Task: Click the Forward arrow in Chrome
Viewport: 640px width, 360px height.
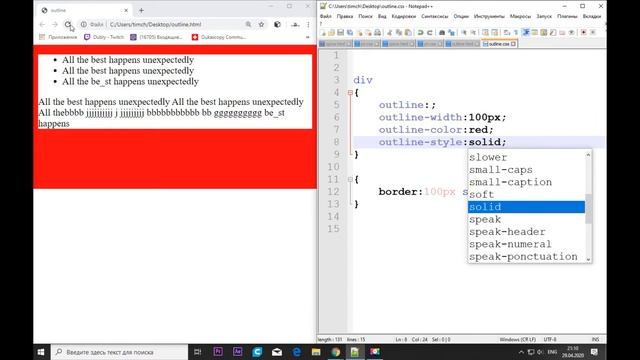Action: (x=55, y=24)
